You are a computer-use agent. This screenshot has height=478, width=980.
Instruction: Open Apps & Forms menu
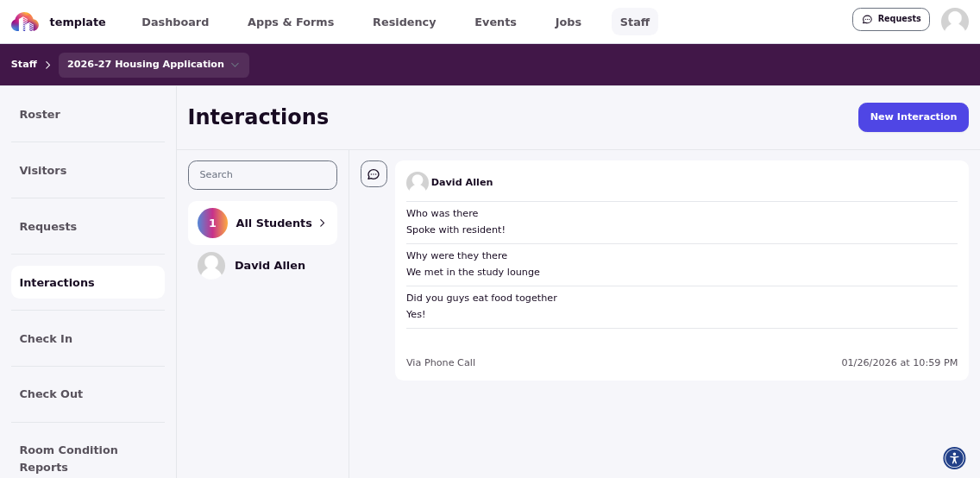(291, 22)
